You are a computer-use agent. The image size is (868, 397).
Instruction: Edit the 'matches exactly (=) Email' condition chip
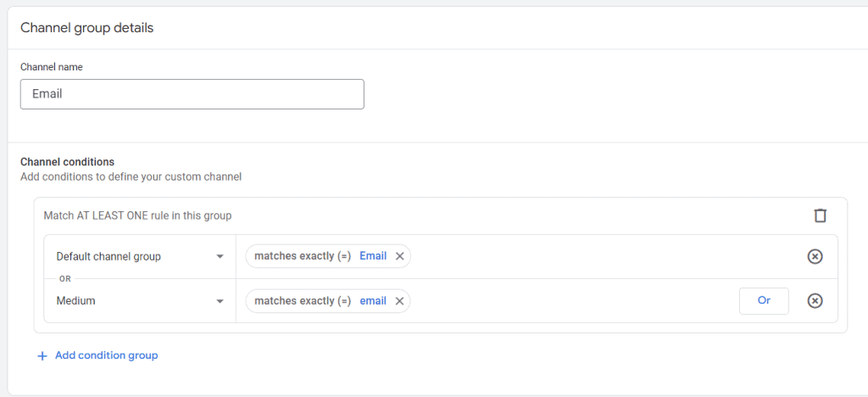pyautogui.click(x=320, y=256)
